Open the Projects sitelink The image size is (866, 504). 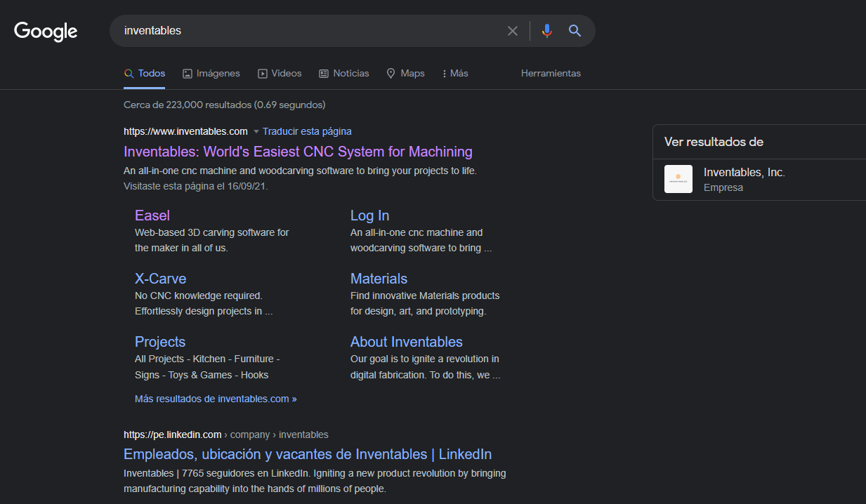160,342
